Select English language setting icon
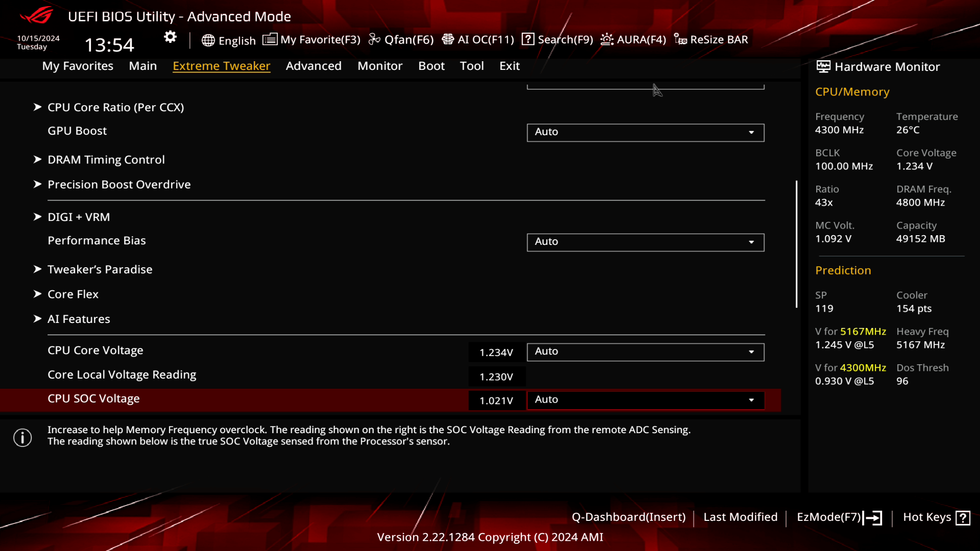This screenshot has height=551, width=980. (207, 39)
